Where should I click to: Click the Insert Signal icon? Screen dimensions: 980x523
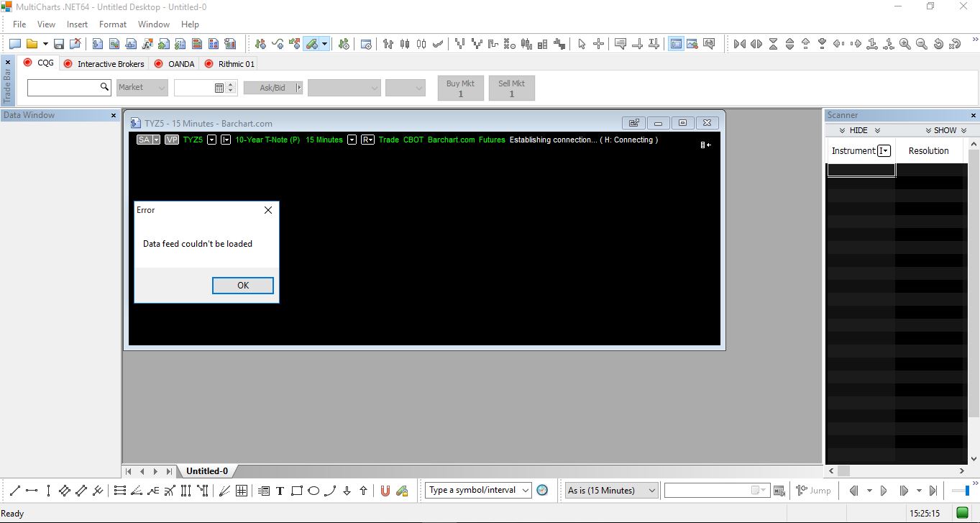[x=294, y=44]
